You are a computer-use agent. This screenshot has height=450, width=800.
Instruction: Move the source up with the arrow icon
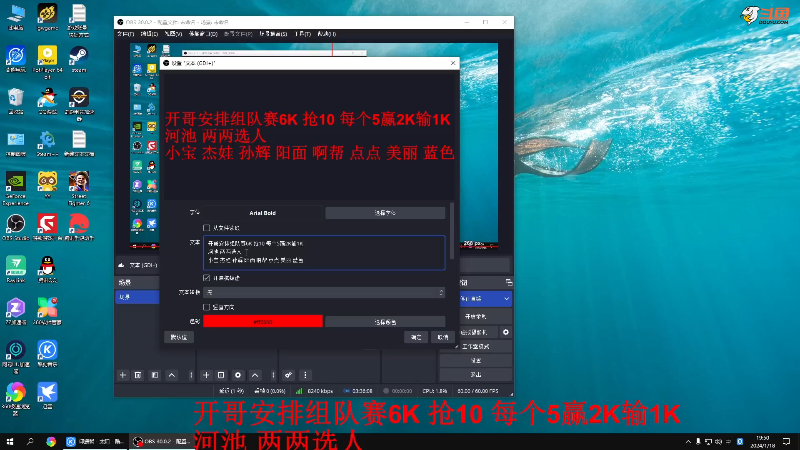[x=255, y=375]
